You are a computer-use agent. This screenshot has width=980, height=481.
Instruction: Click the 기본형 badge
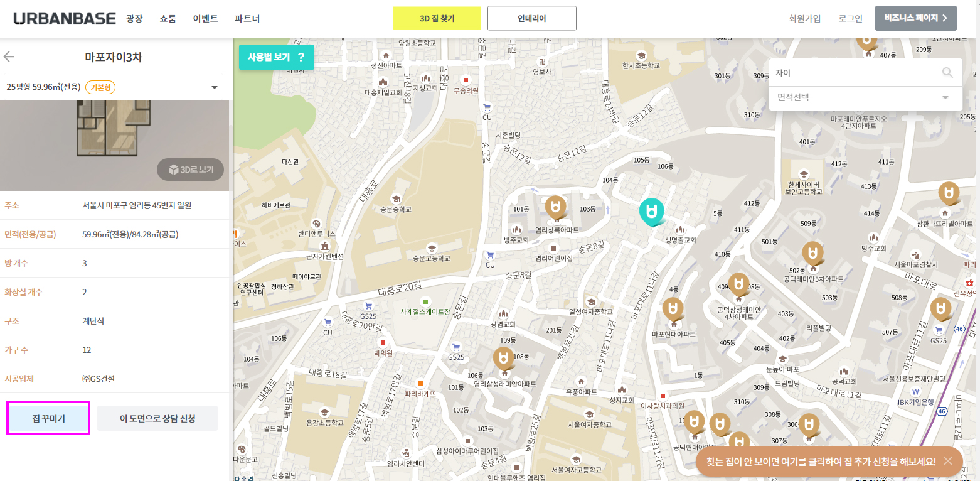pos(100,87)
